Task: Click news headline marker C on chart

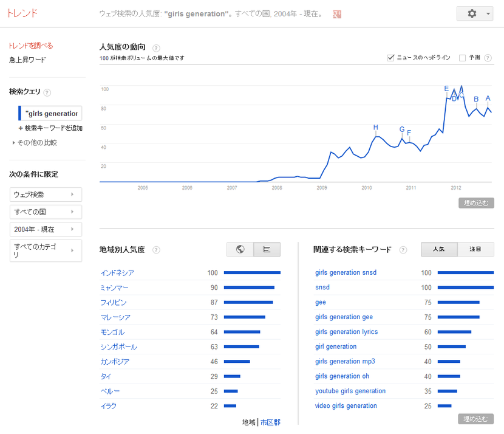Action: pos(461,95)
